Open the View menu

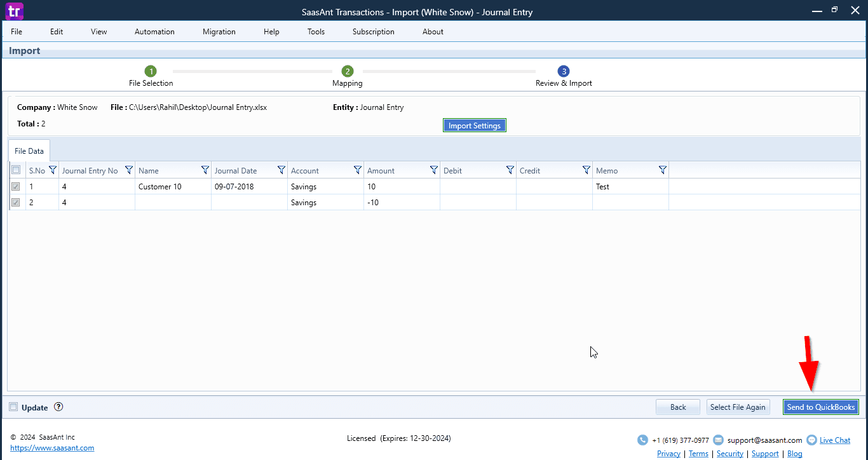point(99,31)
